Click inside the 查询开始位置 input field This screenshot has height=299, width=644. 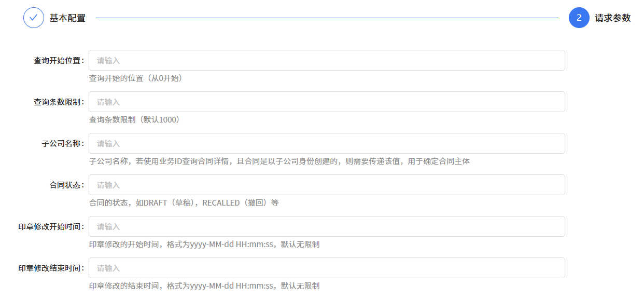[327, 60]
